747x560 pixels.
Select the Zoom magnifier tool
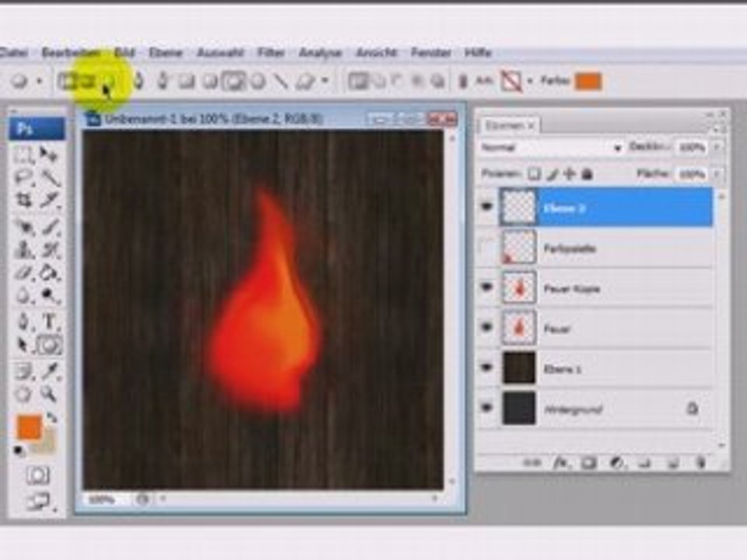click(48, 394)
